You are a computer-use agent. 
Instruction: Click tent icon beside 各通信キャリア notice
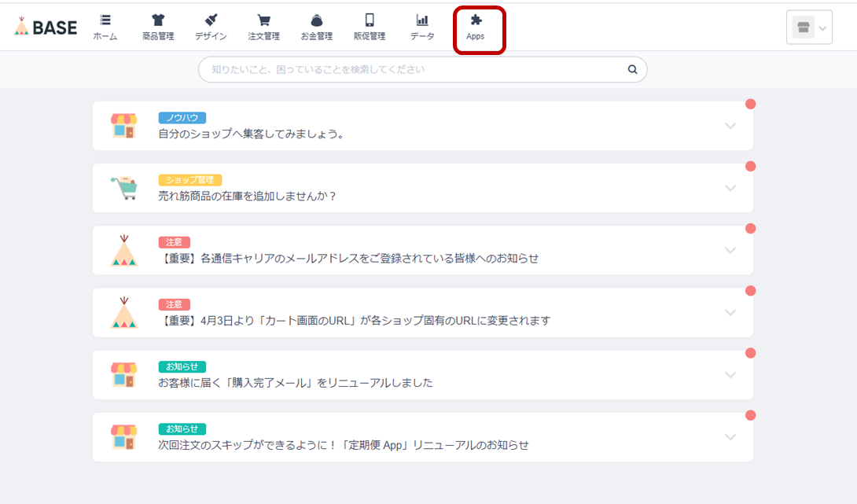click(124, 250)
